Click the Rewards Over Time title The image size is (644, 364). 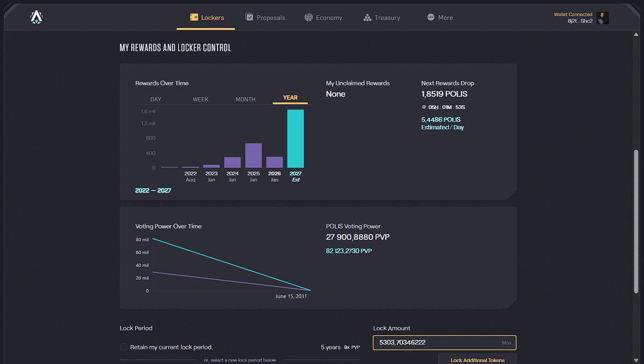(162, 83)
